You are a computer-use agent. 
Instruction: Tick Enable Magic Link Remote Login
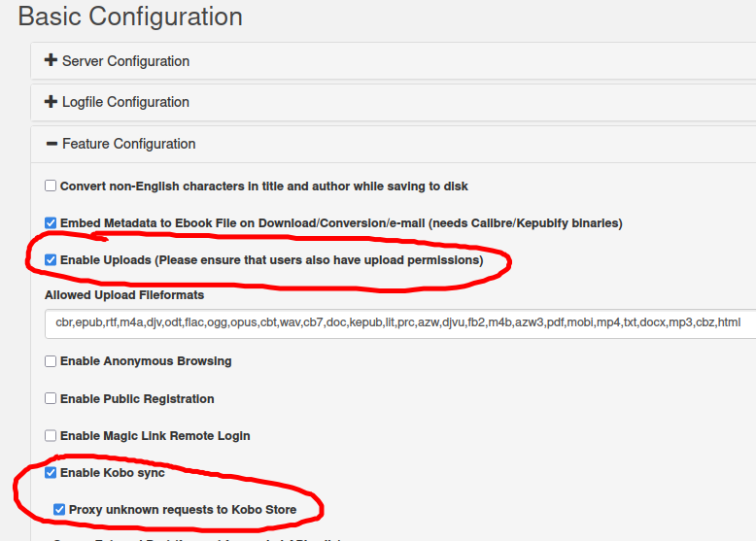coord(51,435)
